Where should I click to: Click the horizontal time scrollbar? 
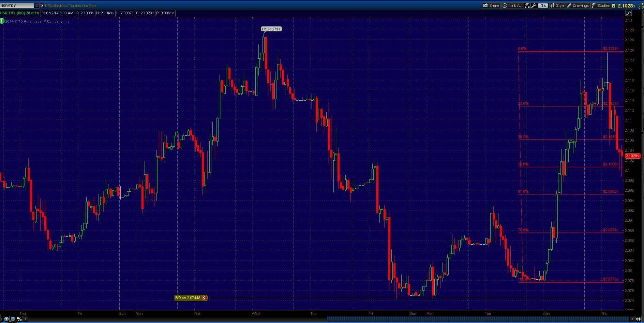477,319
